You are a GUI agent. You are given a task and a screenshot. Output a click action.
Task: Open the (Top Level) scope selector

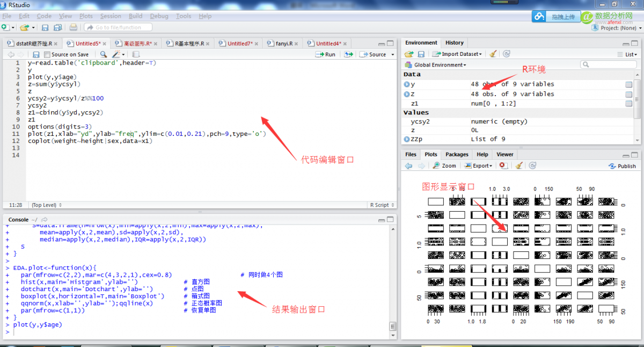click(x=47, y=205)
